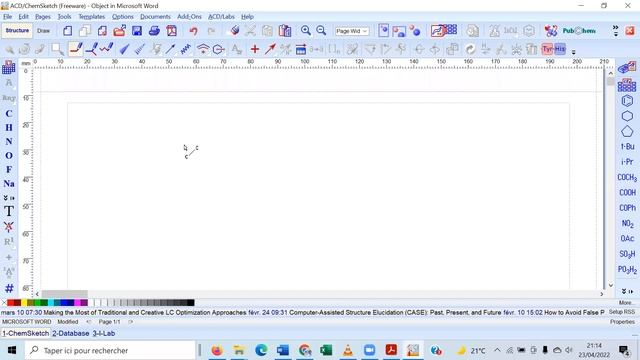Viewport: 640px width, 360px height.
Task: Export to PDF icon
Action: point(172,31)
